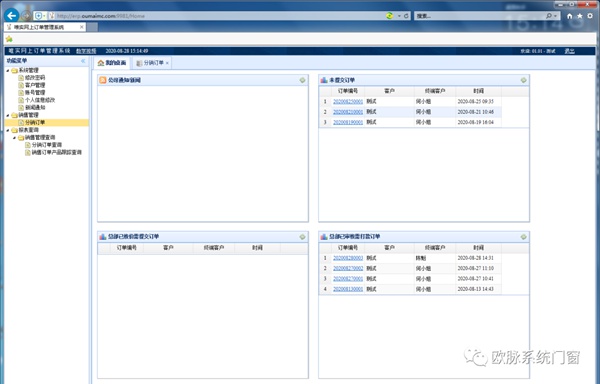This screenshot has width=600, height=384.
Task: Open order 202008190001 dated 2020-08-19
Action: click(348, 122)
